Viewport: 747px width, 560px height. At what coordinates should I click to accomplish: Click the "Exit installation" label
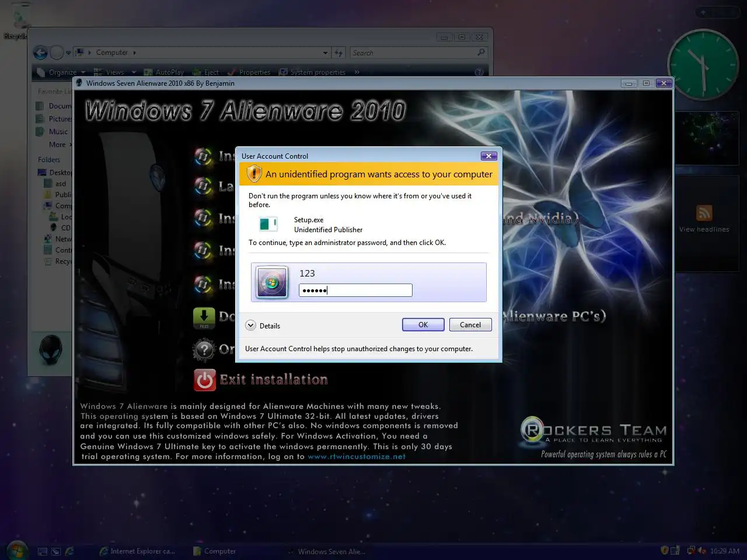point(274,380)
